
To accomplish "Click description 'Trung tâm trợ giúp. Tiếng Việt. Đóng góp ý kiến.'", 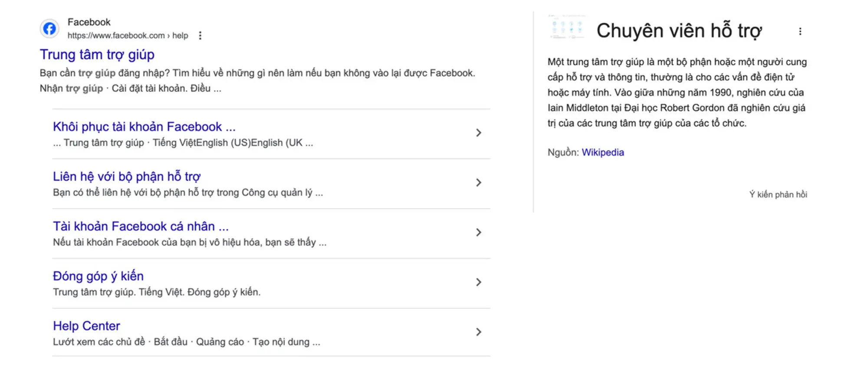I will 157,292.
